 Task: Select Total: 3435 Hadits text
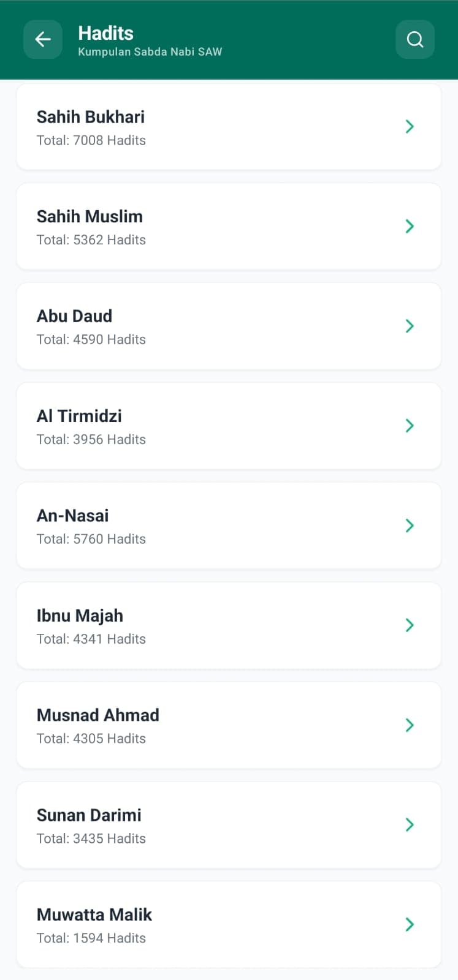click(91, 839)
